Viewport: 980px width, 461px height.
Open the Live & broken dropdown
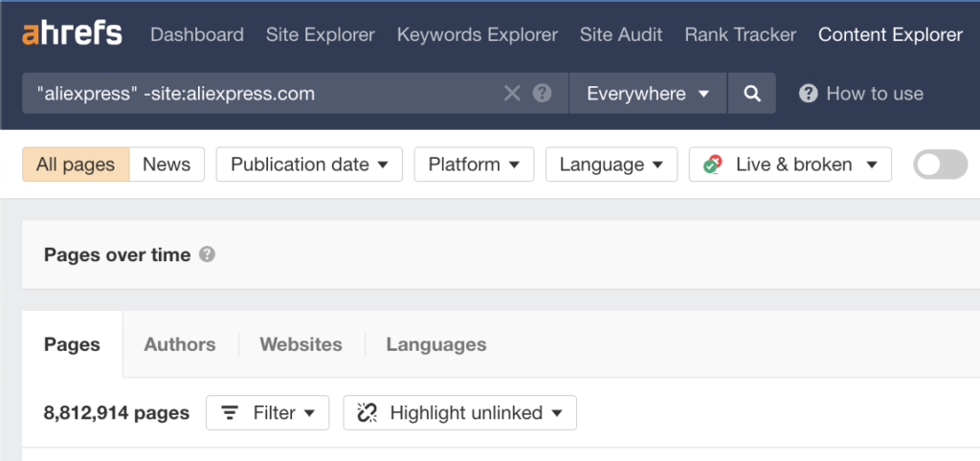[790, 165]
